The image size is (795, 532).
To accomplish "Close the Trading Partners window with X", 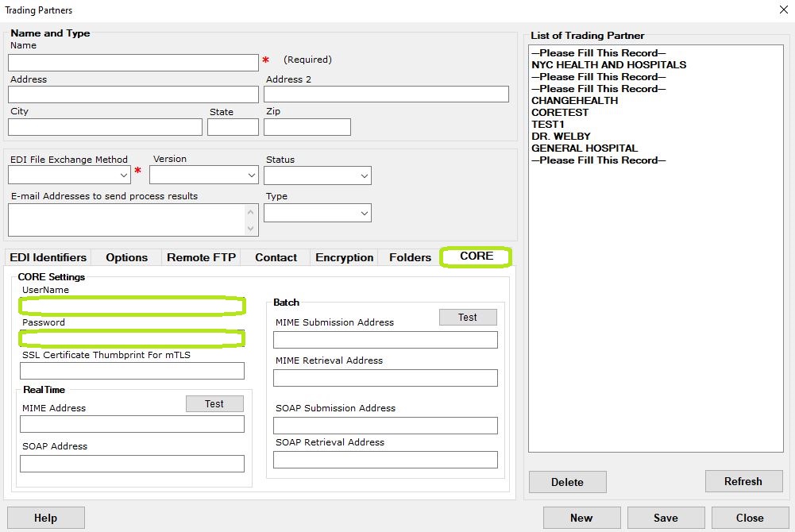I will click(x=783, y=10).
